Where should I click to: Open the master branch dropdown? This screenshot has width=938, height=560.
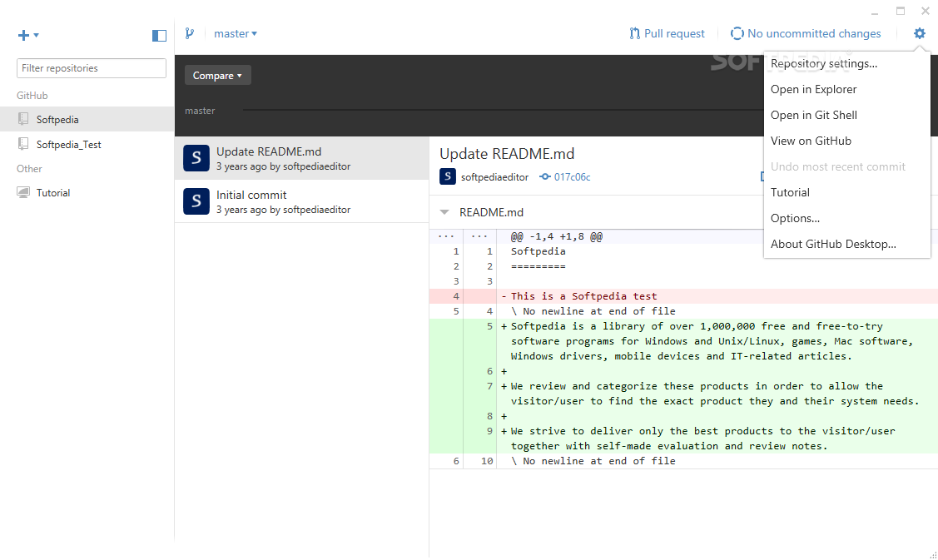coord(236,33)
